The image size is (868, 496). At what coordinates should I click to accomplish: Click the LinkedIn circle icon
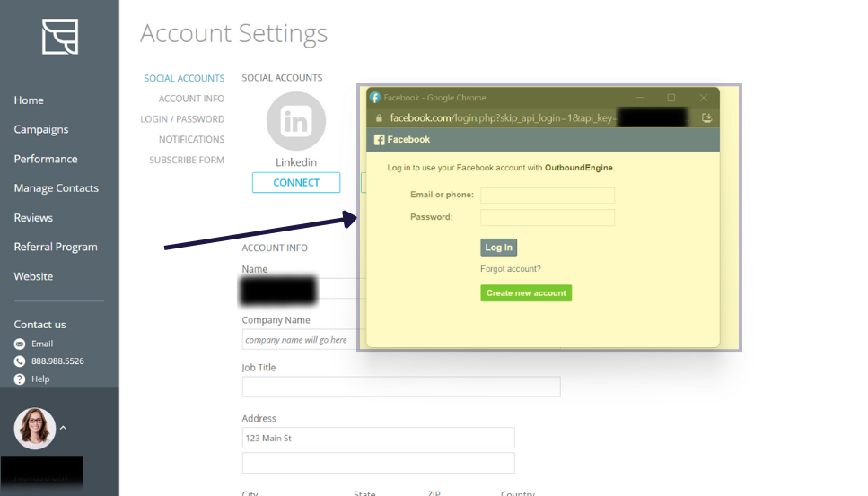click(x=296, y=121)
